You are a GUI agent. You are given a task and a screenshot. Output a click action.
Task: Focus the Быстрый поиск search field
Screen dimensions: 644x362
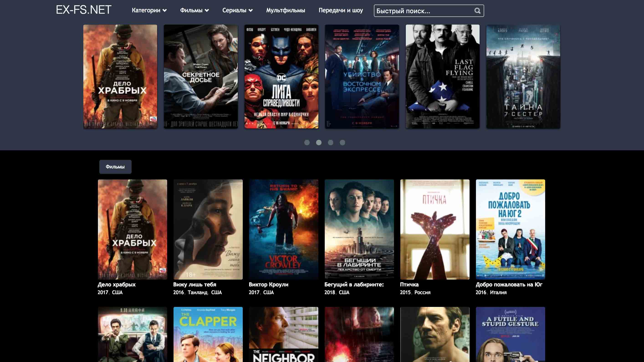click(x=429, y=11)
